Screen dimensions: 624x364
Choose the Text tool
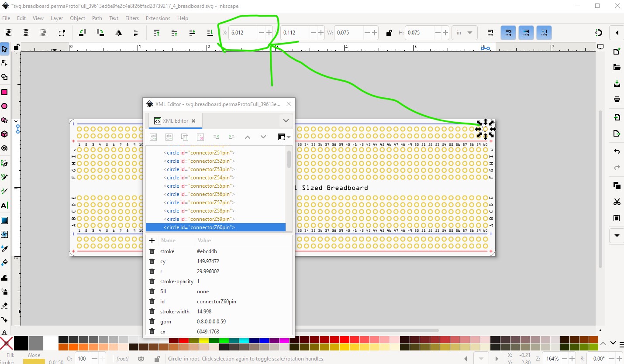[4, 205]
